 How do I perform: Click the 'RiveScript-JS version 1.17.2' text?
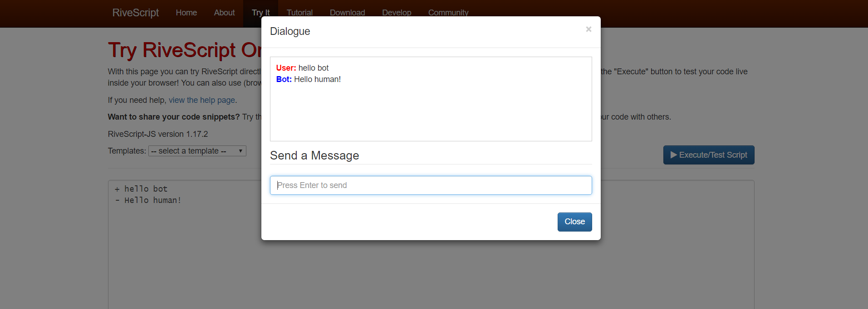[x=158, y=134]
